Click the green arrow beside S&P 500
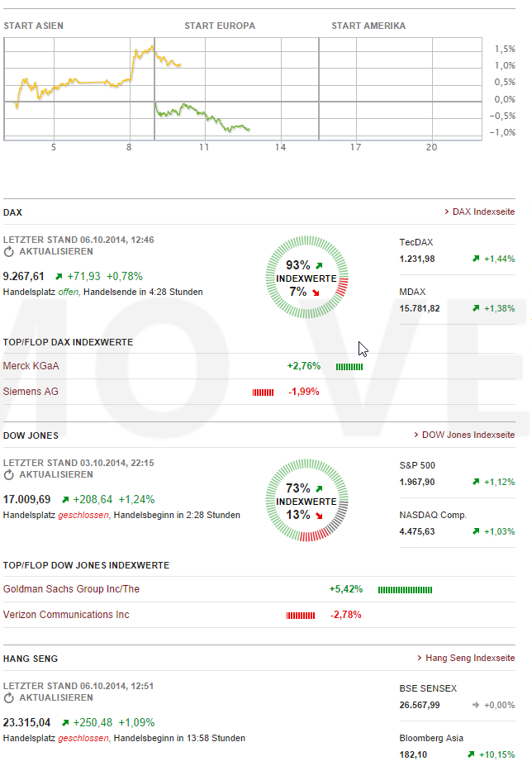 point(476,482)
